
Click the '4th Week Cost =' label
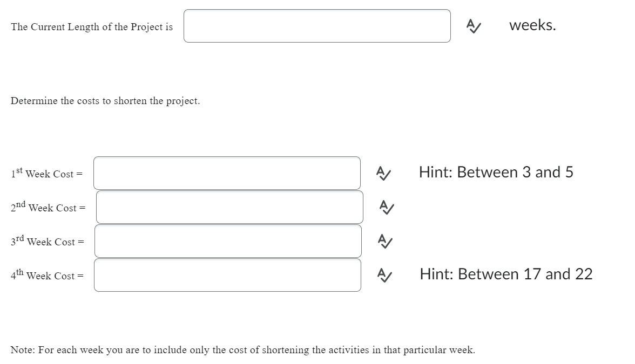click(48, 275)
